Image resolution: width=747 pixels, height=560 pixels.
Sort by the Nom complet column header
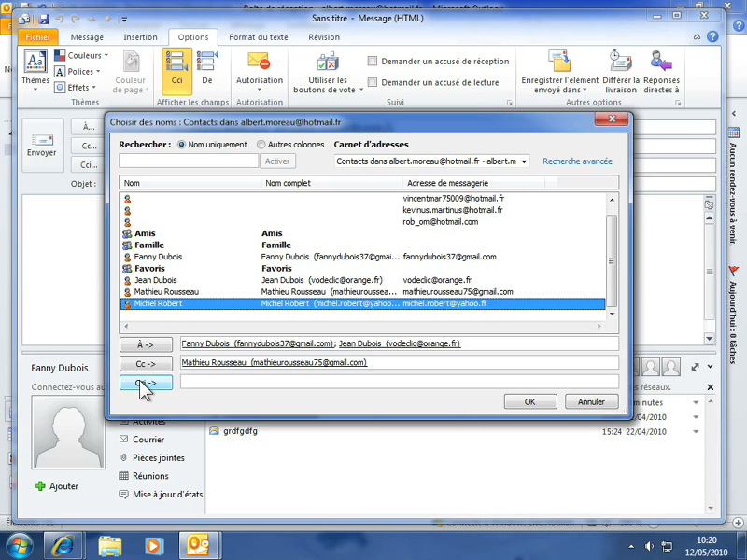click(x=332, y=183)
